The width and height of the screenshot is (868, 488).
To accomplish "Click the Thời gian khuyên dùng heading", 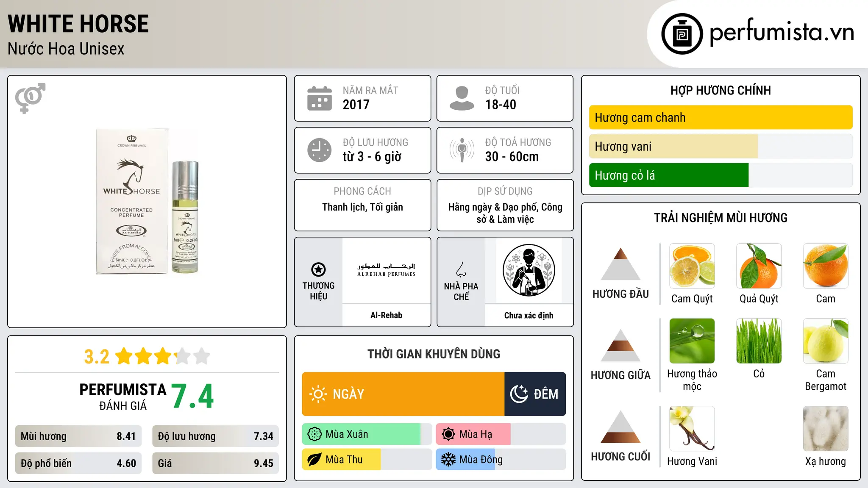I will tap(434, 354).
